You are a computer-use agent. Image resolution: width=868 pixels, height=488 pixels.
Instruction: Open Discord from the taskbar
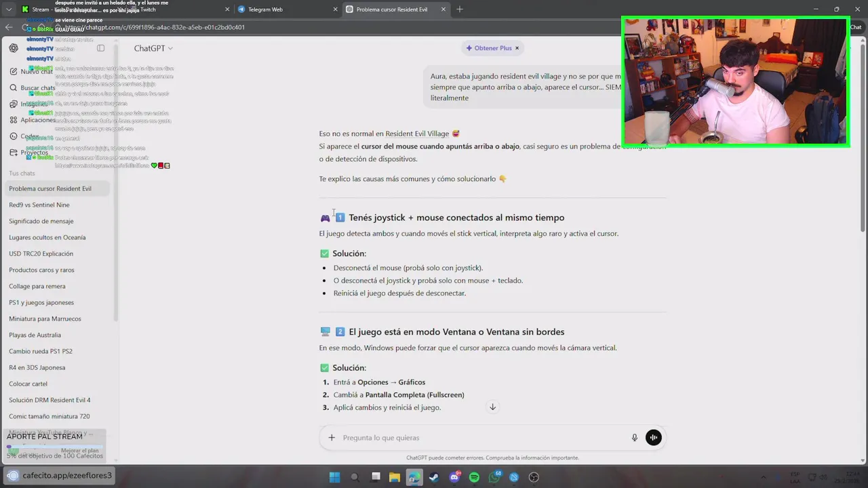pyautogui.click(x=454, y=477)
